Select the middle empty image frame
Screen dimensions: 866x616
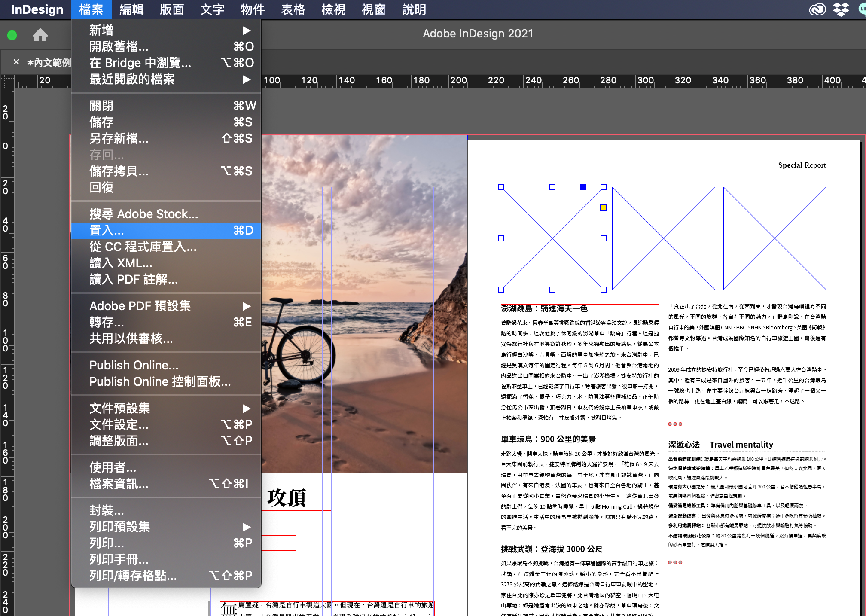[663, 238]
